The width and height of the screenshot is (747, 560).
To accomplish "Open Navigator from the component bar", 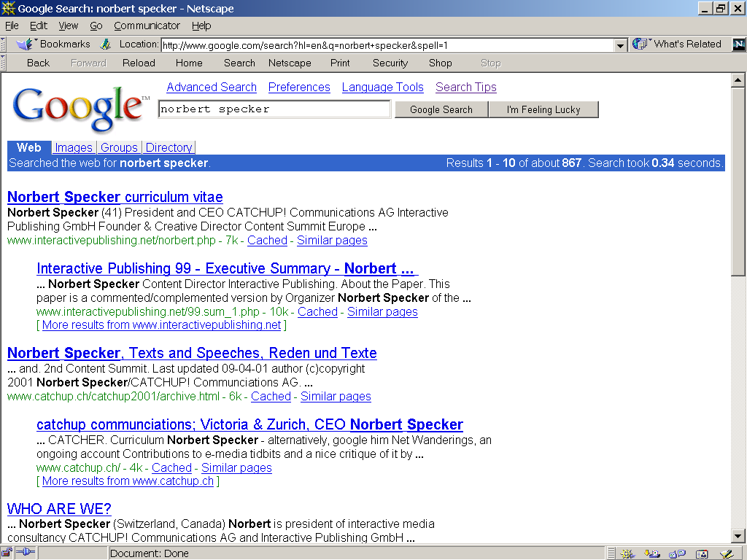I will tap(627, 553).
